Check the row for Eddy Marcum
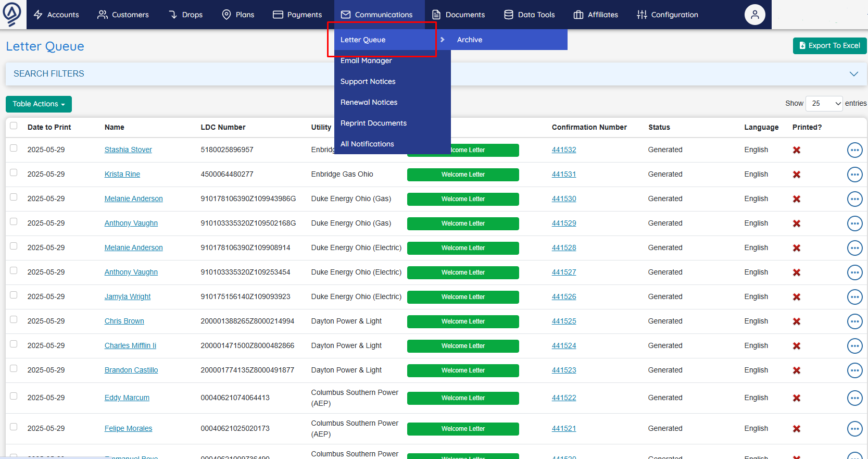The width and height of the screenshot is (868, 459). point(14,396)
